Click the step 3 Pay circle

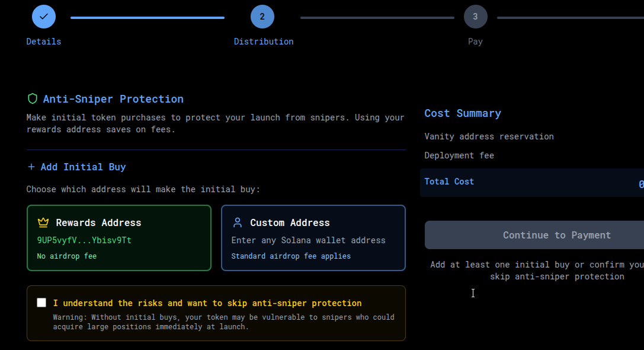(x=476, y=17)
